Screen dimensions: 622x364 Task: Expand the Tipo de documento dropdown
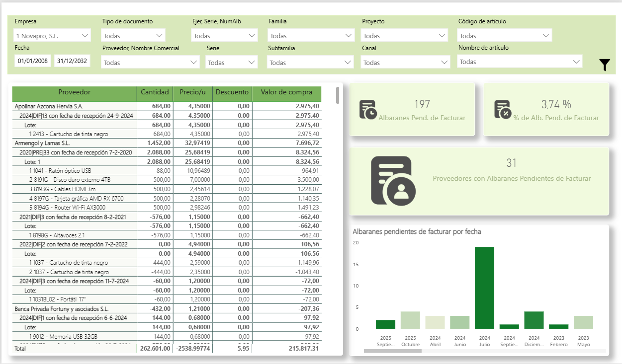pyautogui.click(x=133, y=36)
